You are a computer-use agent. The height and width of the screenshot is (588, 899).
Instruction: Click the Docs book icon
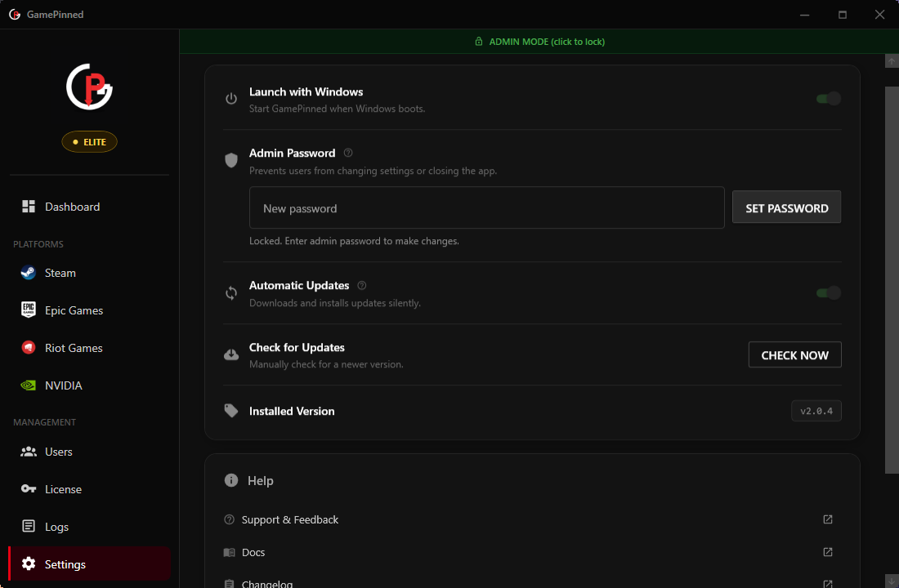(x=230, y=552)
